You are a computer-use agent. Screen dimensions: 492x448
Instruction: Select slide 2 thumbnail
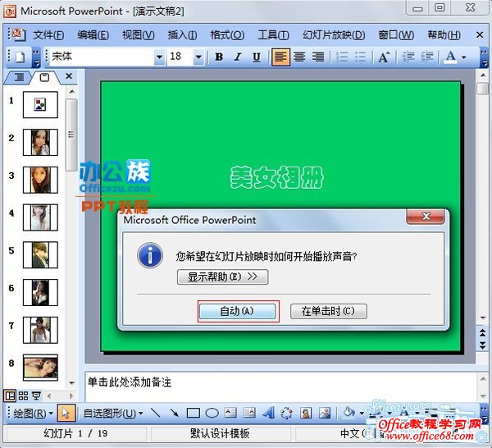point(40,142)
